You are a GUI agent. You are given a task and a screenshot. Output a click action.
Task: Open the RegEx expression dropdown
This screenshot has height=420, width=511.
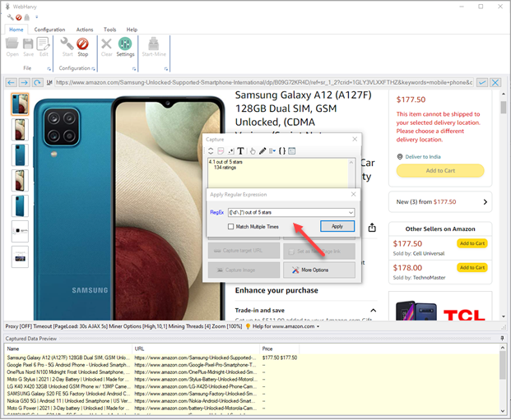(x=351, y=212)
